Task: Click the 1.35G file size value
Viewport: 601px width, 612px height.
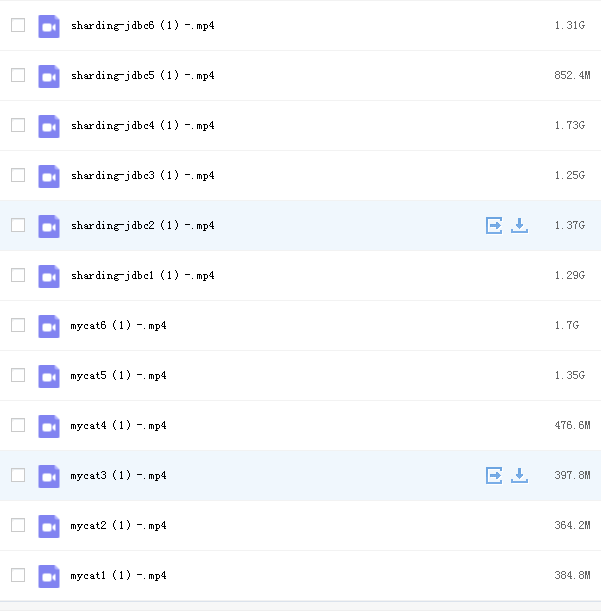Action: point(570,375)
